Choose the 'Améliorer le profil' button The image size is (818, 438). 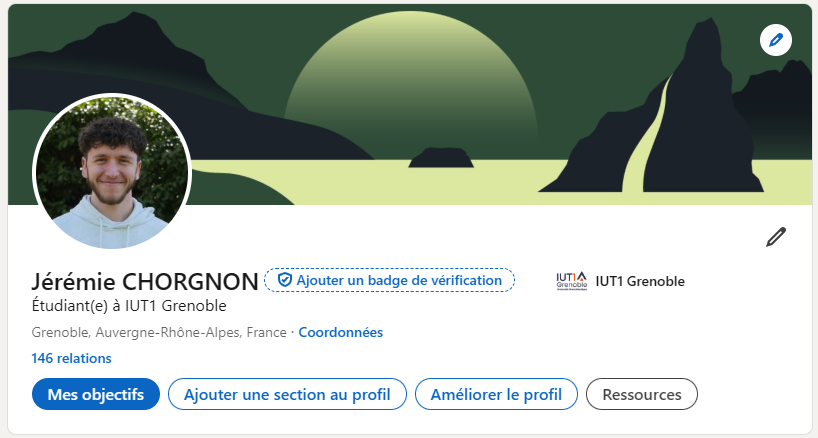click(x=496, y=394)
